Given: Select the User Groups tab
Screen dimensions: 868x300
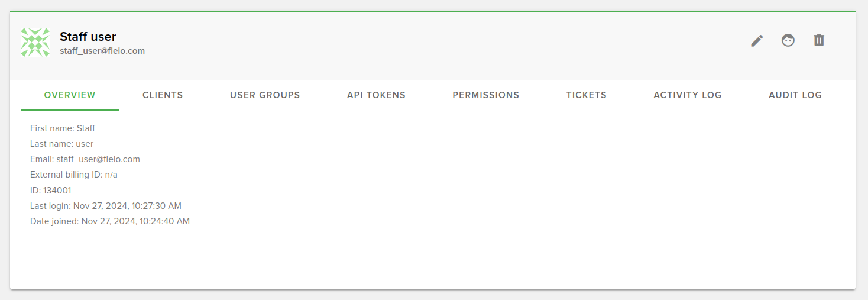Looking at the screenshot, I should coord(265,95).
